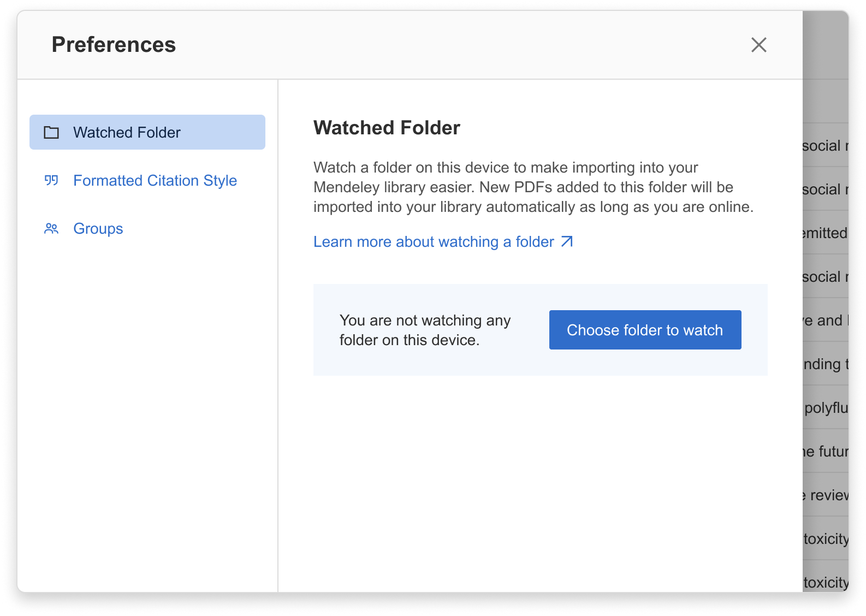Click the 'polyflu' row in background library
Viewport: 866px width, 616px height.
click(825, 407)
